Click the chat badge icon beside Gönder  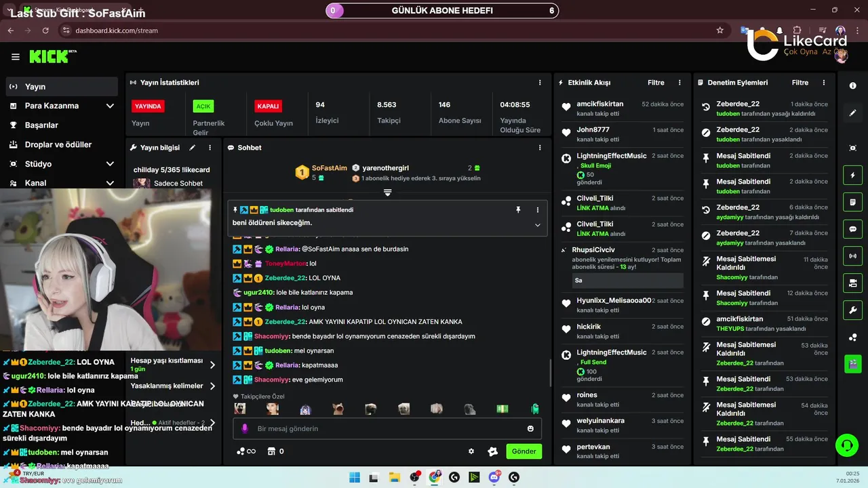(x=492, y=451)
